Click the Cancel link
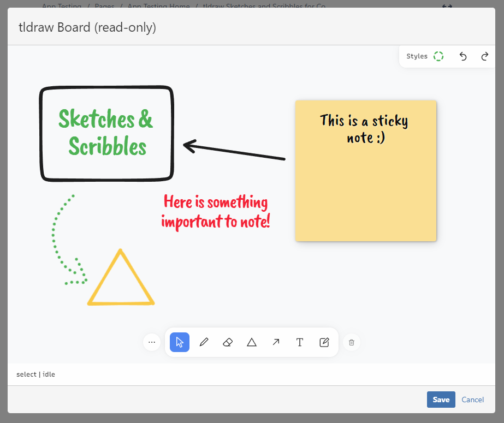The image size is (504, 423). 472,400
